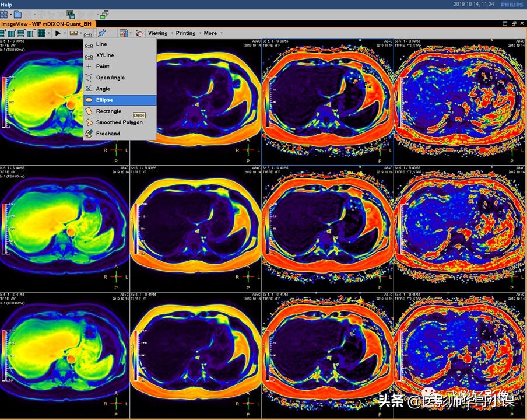Select the Ellipse measurement tool
527x420 pixels.
(104, 100)
